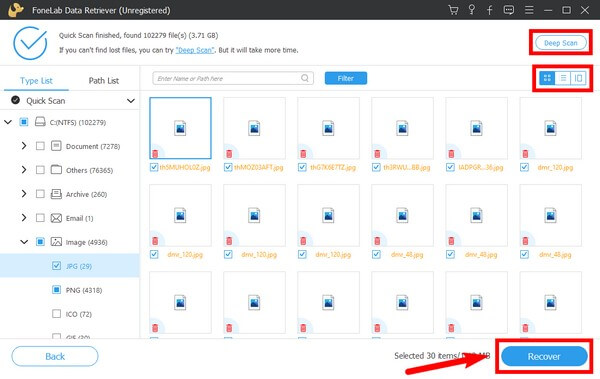Click the Filter button
This screenshot has width=600, height=379.
click(x=346, y=78)
